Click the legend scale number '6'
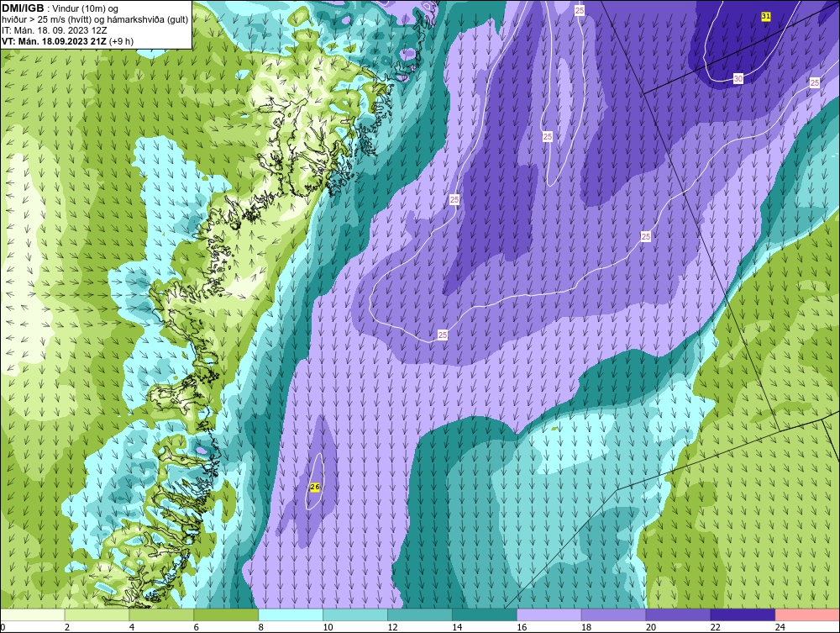This screenshot has height=633, width=840. (197, 627)
